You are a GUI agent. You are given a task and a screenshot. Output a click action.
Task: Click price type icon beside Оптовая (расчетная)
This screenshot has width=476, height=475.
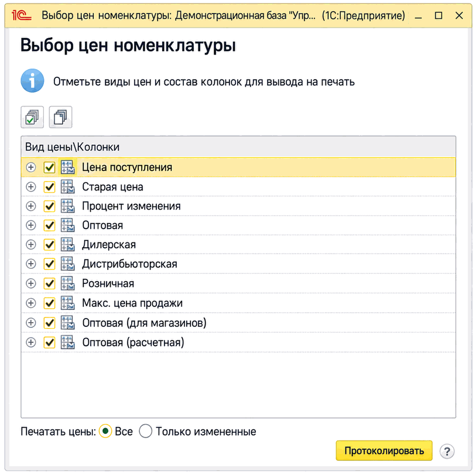[67, 343]
